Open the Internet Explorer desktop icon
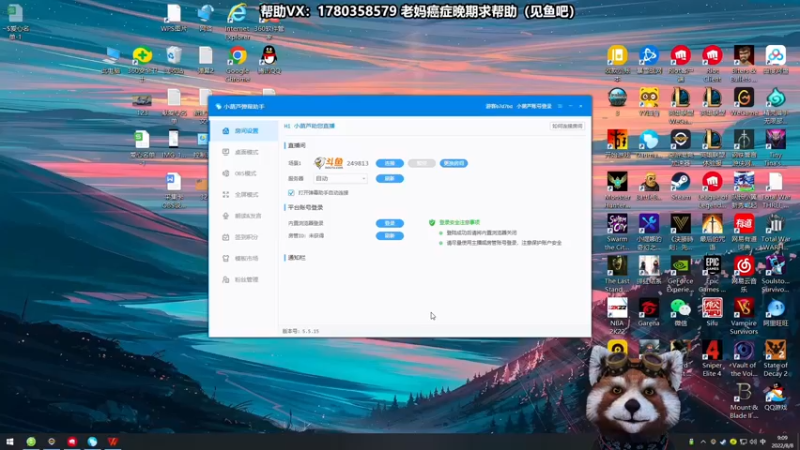The height and width of the screenshot is (450, 800). 237,21
